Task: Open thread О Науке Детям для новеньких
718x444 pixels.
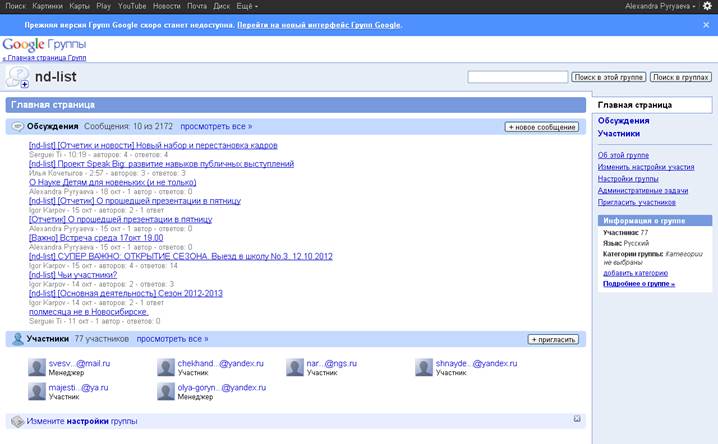Action: 113,182
